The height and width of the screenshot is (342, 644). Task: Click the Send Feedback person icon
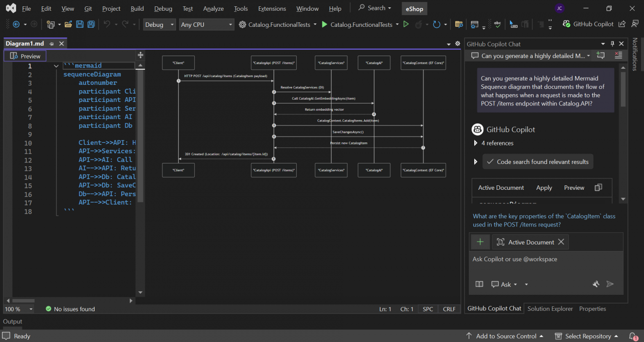coord(635,24)
